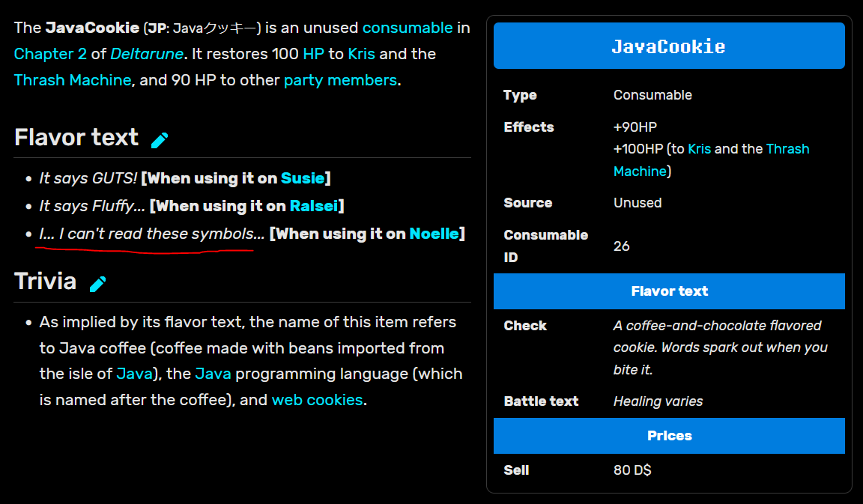This screenshot has width=863, height=504.
Task: Edit the Trivia section via pencil icon
Action: [98, 284]
